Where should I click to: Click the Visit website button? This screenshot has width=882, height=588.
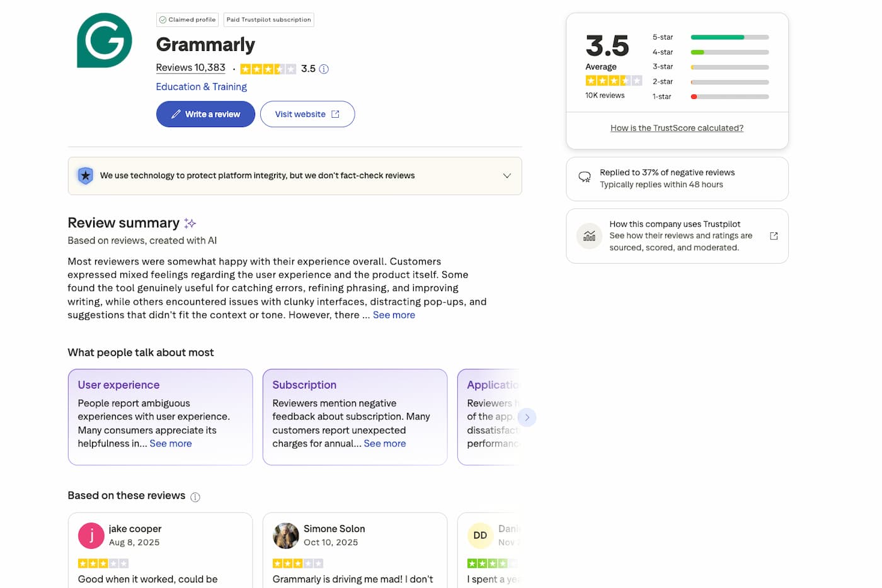pyautogui.click(x=307, y=114)
